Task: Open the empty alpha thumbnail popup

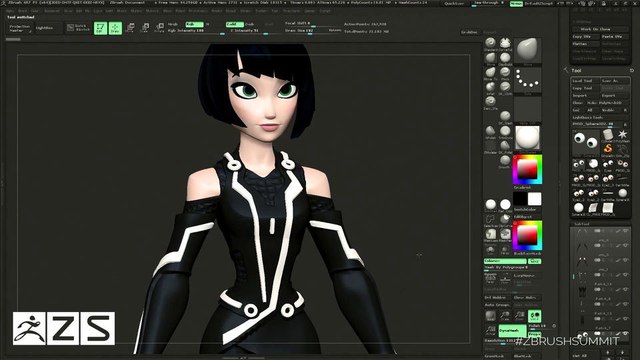Action: click(527, 108)
